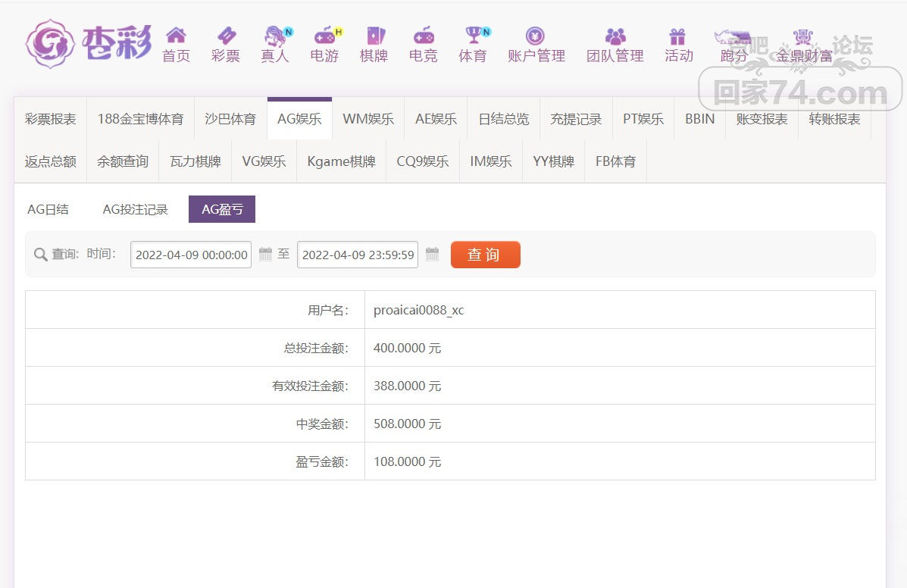
Task: Select the AG投注记录 sub-tab
Action: (136, 210)
